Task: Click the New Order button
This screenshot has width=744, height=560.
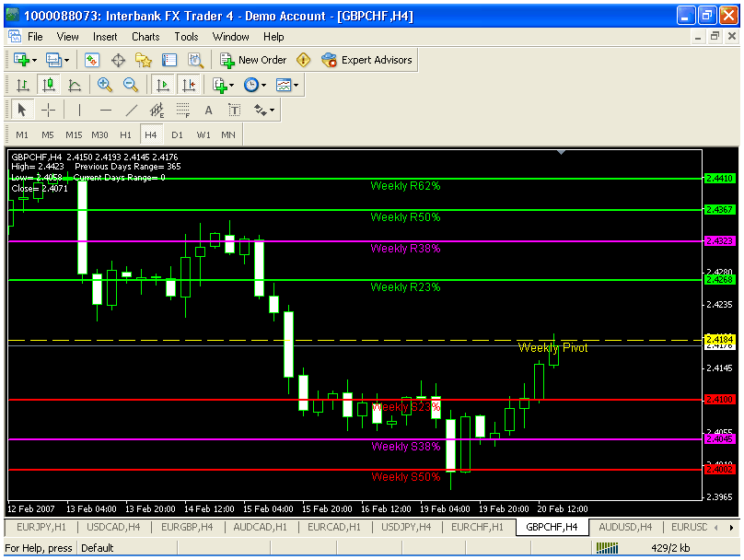Action: (x=253, y=60)
